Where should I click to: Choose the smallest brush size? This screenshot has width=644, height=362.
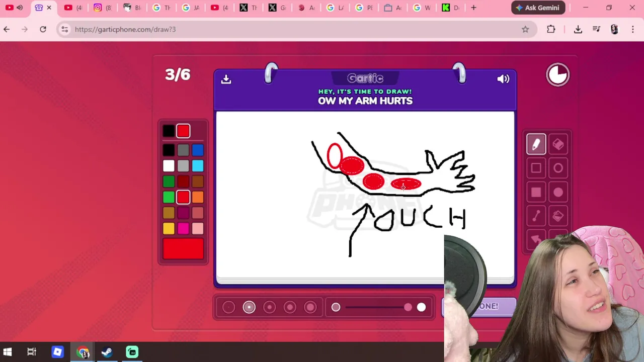pos(228,307)
